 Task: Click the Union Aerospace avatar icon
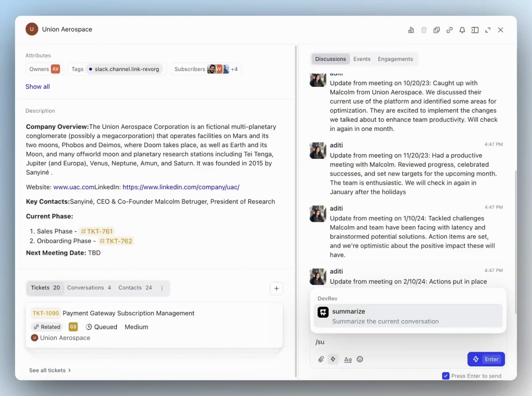[32, 29]
